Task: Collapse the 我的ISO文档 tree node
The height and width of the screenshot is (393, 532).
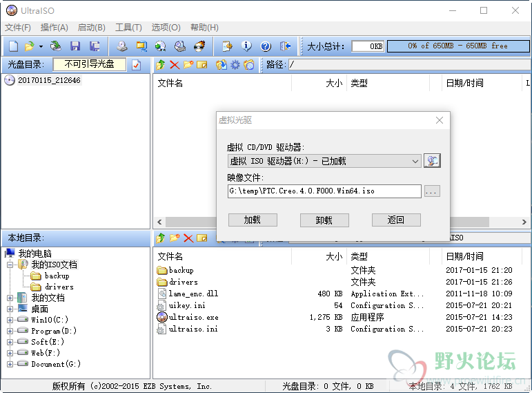Action: (10, 265)
